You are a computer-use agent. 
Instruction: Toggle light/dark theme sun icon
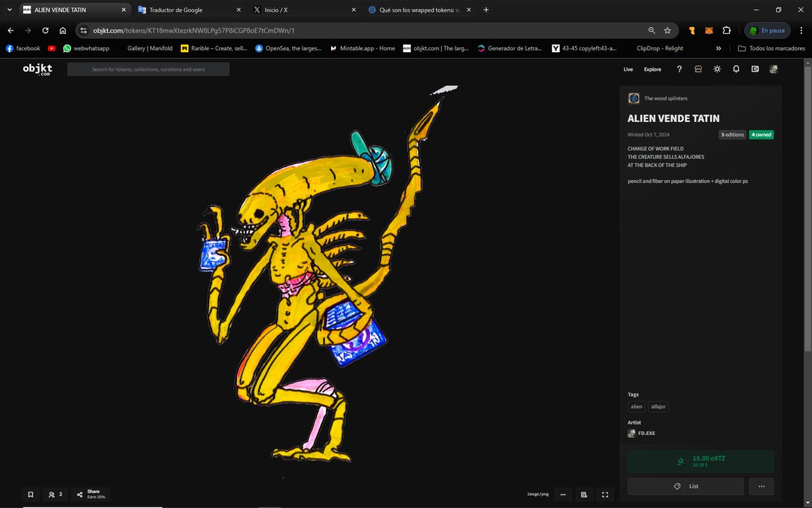pyautogui.click(x=717, y=69)
